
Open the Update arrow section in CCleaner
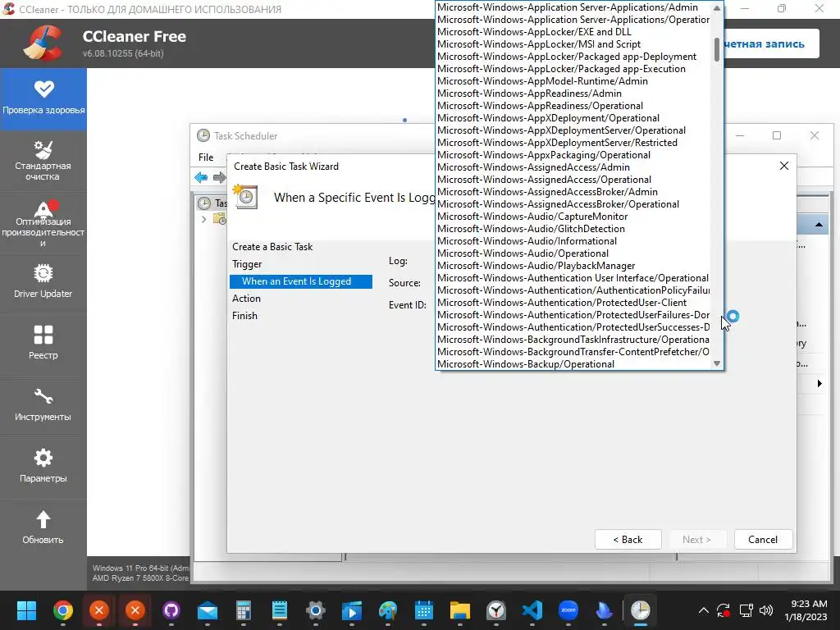pos(43,528)
